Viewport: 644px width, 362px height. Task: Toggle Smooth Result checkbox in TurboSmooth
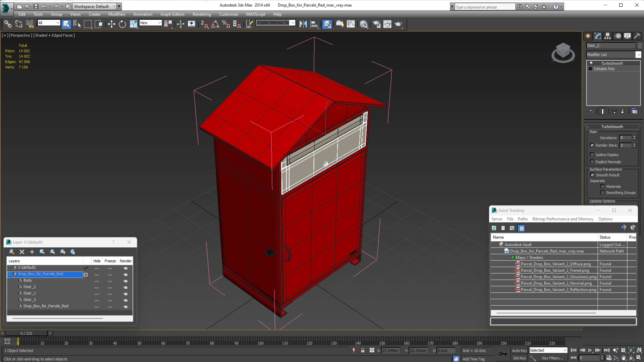pos(592,175)
